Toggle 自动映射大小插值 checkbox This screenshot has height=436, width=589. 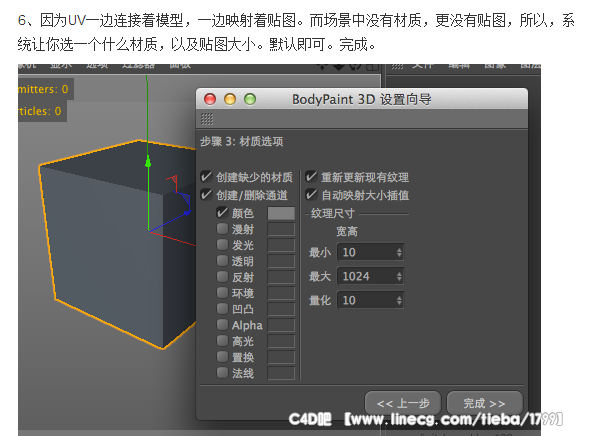(x=311, y=195)
